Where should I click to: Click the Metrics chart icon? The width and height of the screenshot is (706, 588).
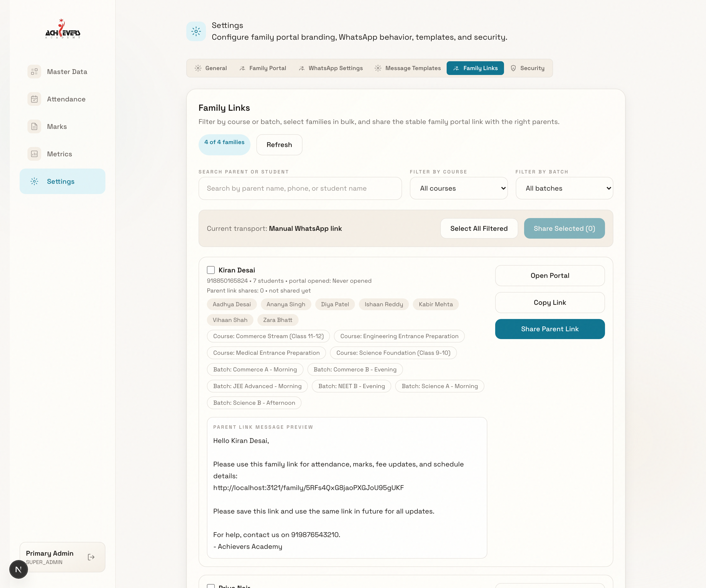(x=34, y=154)
